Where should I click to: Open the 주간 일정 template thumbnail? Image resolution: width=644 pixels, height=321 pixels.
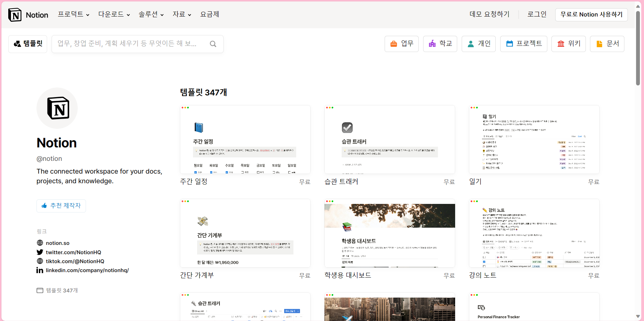click(245, 139)
